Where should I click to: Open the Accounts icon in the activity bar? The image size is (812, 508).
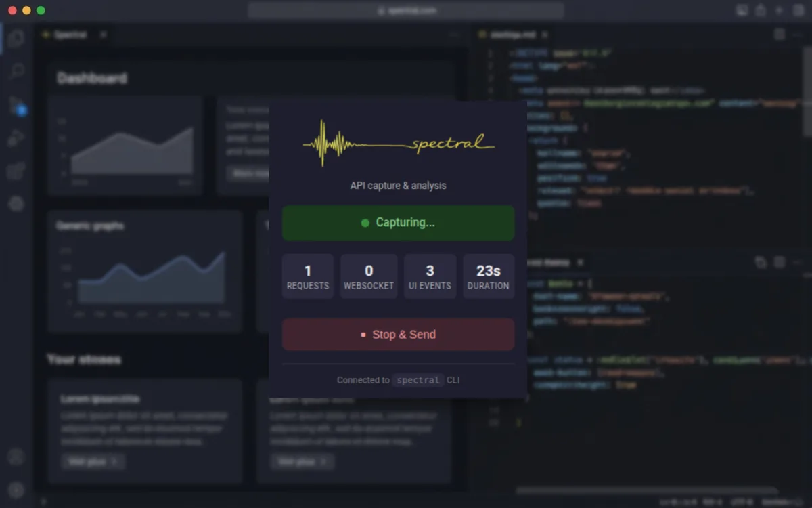16,457
